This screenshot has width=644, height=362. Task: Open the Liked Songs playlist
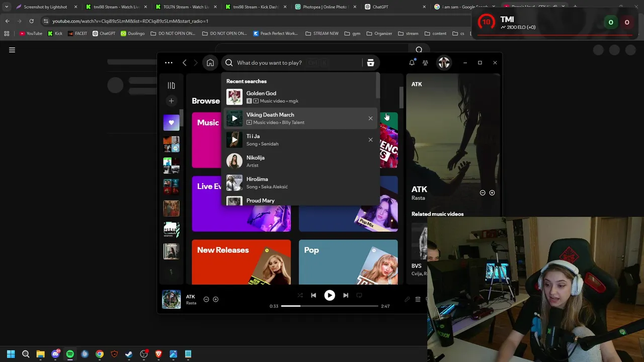coord(171,123)
